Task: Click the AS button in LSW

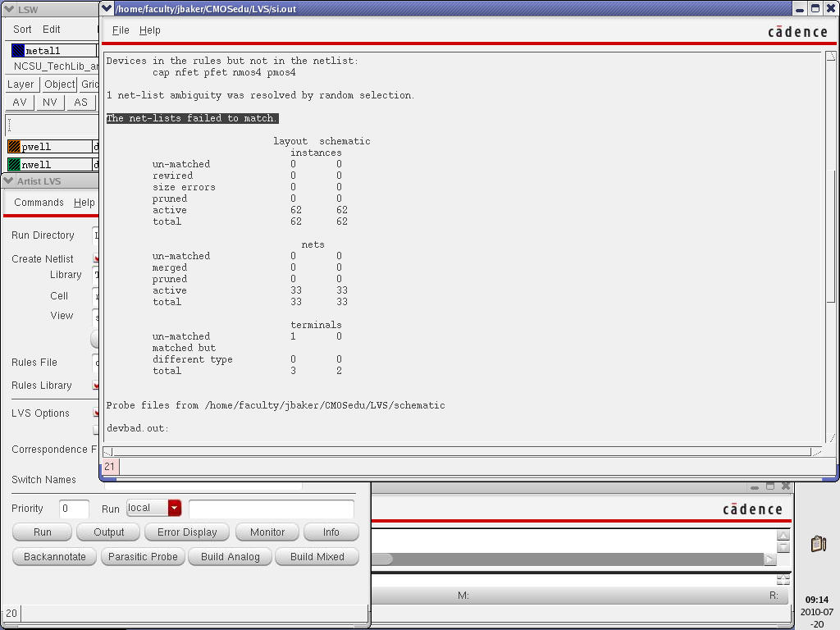Action: [80, 103]
